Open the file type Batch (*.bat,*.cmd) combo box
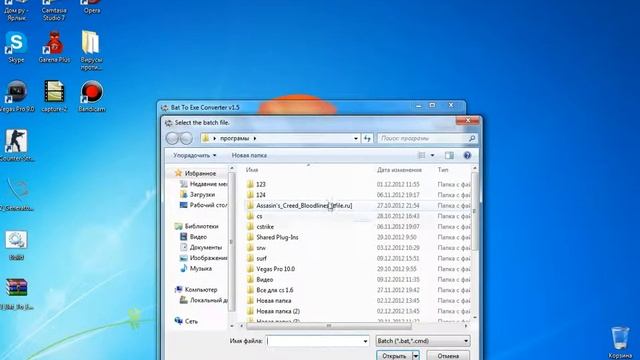Image resolution: width=640 pixels, height=360 pixels. pos(422,341)
